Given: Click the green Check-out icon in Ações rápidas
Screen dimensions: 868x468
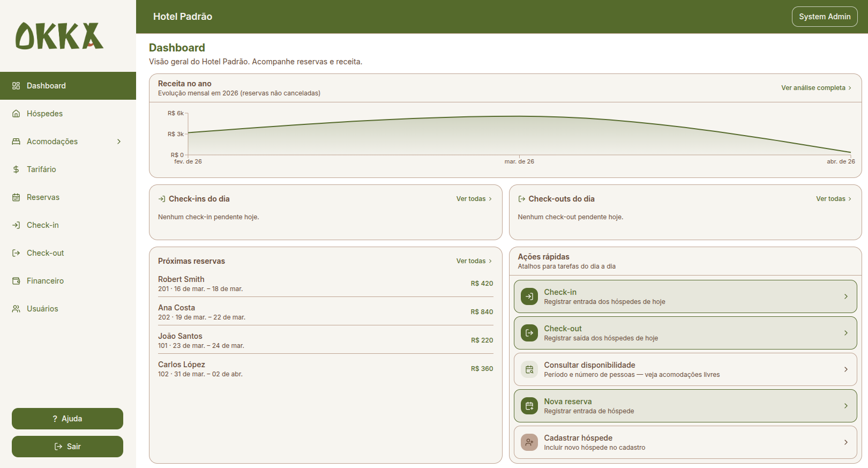Looking at the screenshot, I should (x=529, y=333).
